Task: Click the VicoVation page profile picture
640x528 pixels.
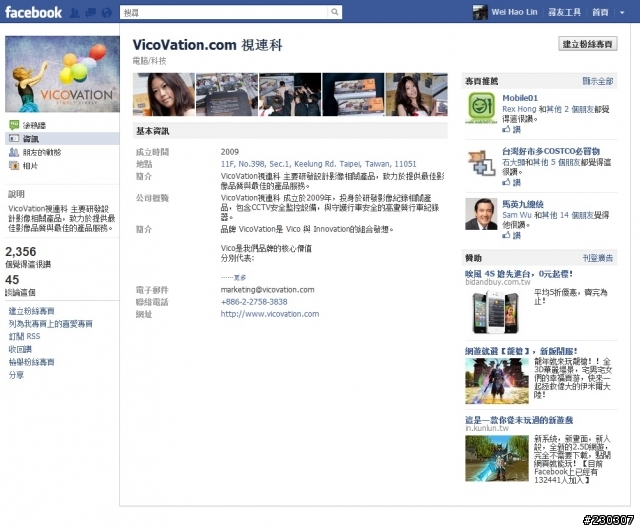Action: 62,74
